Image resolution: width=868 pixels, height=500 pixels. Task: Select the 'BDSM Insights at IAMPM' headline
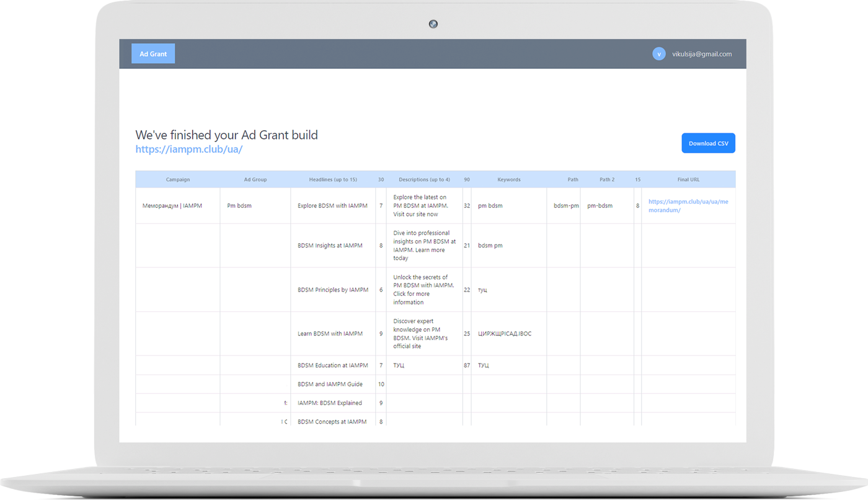click(330, 246)
